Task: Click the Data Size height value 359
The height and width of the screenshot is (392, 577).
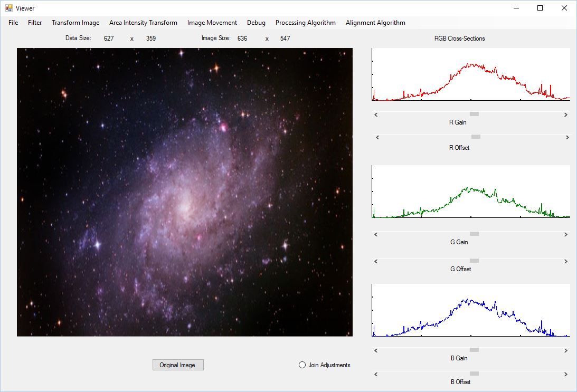Action: coord(151,38)
